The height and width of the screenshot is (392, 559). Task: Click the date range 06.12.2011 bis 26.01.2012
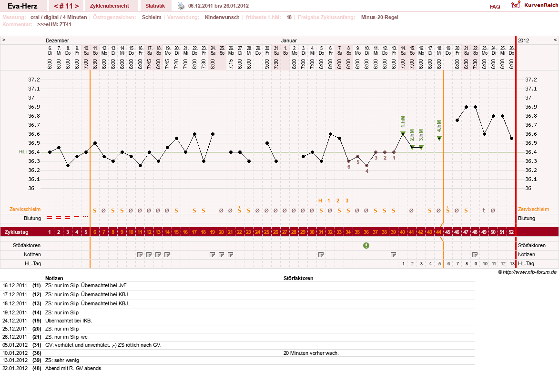(219, 6)
